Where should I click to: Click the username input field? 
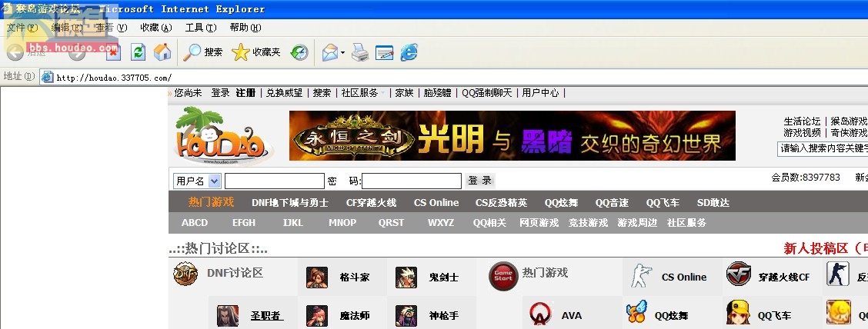click(x=275, y=181)
